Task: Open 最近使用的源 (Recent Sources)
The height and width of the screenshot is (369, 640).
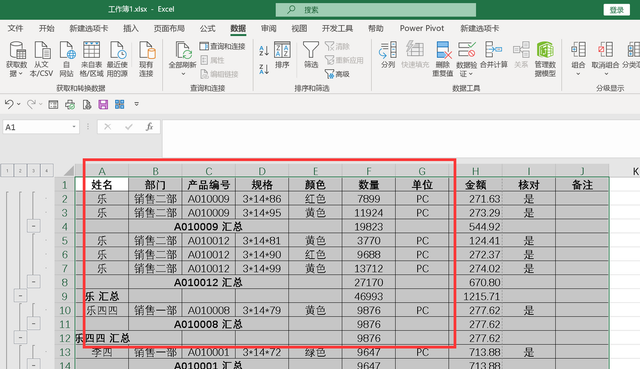Action: (117, 59)
